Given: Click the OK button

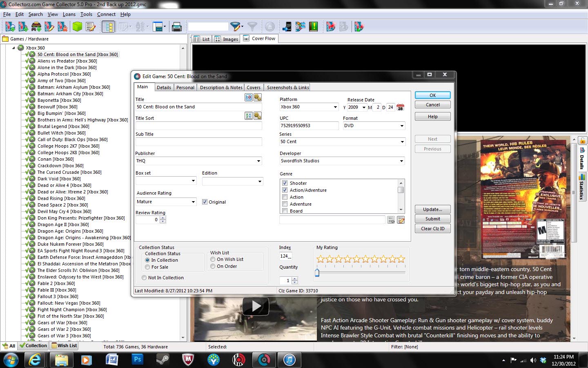Looking at the screenshot, I should pyautogui.click(x=433, y=95).
